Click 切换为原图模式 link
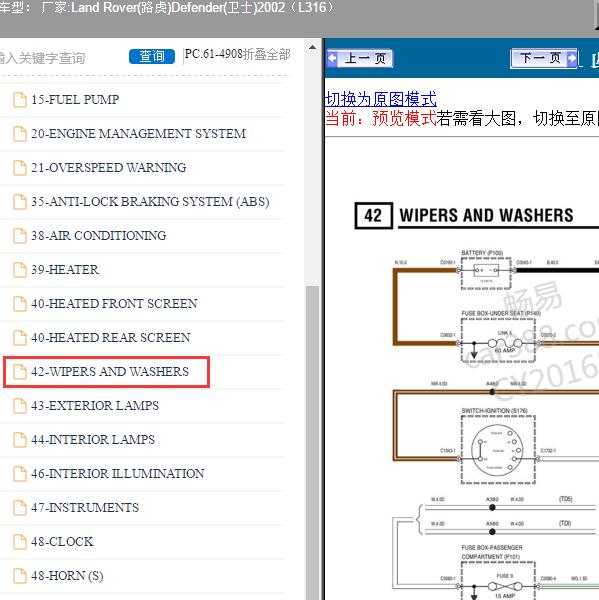 pyautogui.click(x=380, y=99)
